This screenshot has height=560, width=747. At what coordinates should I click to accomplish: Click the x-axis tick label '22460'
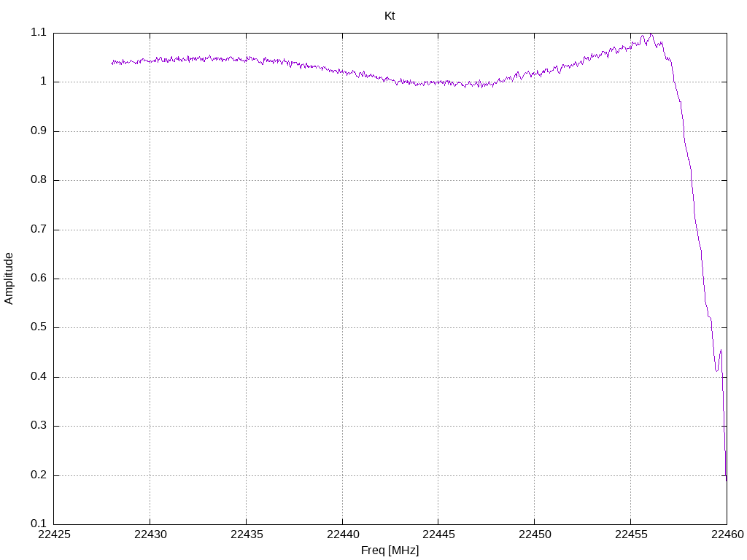coord(727,534)
